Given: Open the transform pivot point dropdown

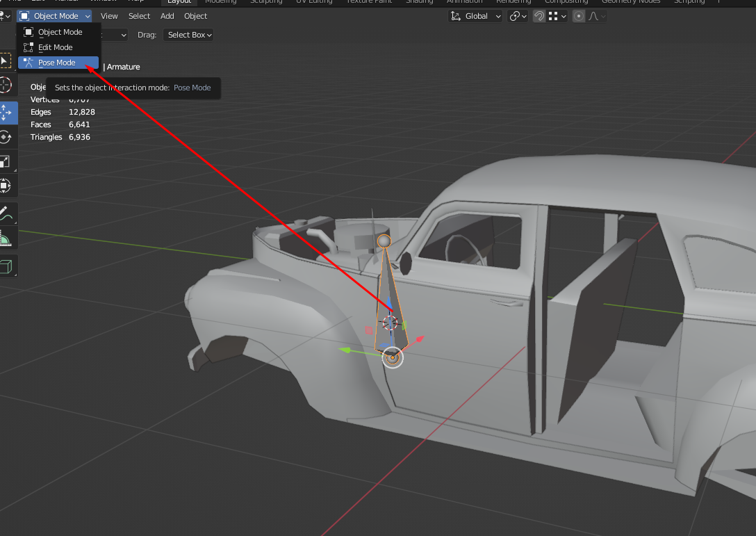Looking at the screenshot, I should tap(518, 16).
